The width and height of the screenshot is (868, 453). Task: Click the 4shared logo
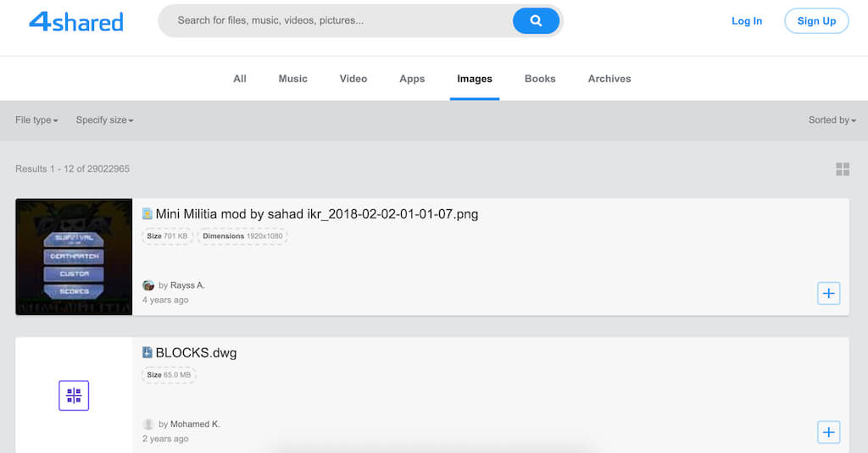point(76,21)
